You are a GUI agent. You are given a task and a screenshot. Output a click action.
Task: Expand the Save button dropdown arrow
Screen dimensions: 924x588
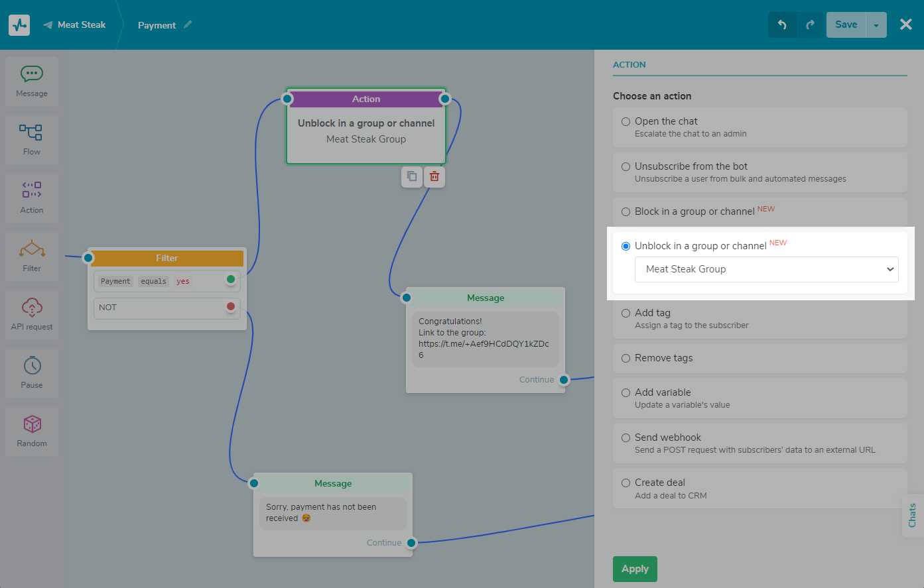pyautogui.click(x=876, y=25)
